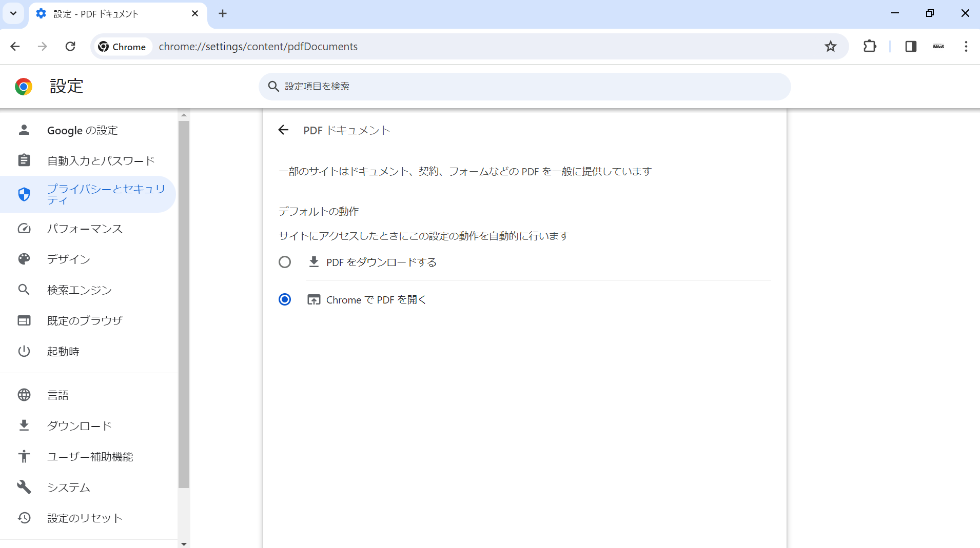Select the privacy and security shield icon
This screenshot has width=980, height=548.
pos(24,194)
